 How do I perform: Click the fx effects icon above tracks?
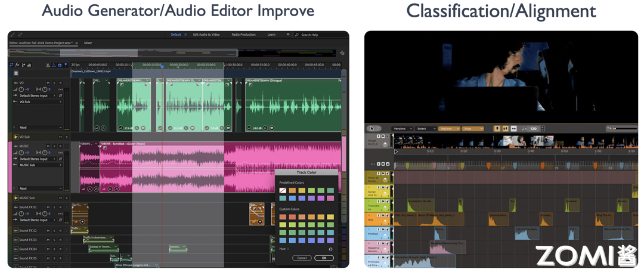[18, 65]
